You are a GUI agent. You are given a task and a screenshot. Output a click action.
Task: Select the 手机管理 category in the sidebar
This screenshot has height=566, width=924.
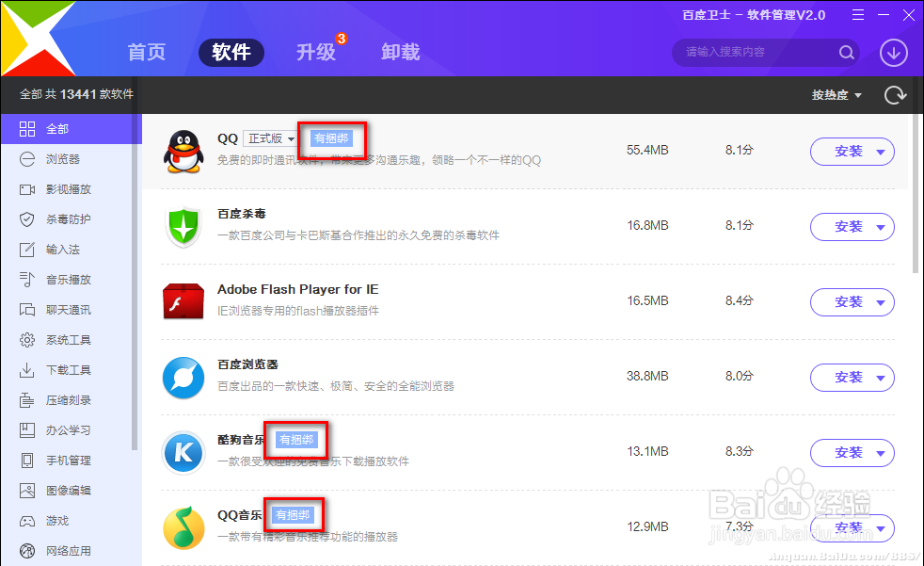click(x=66, y=460)
